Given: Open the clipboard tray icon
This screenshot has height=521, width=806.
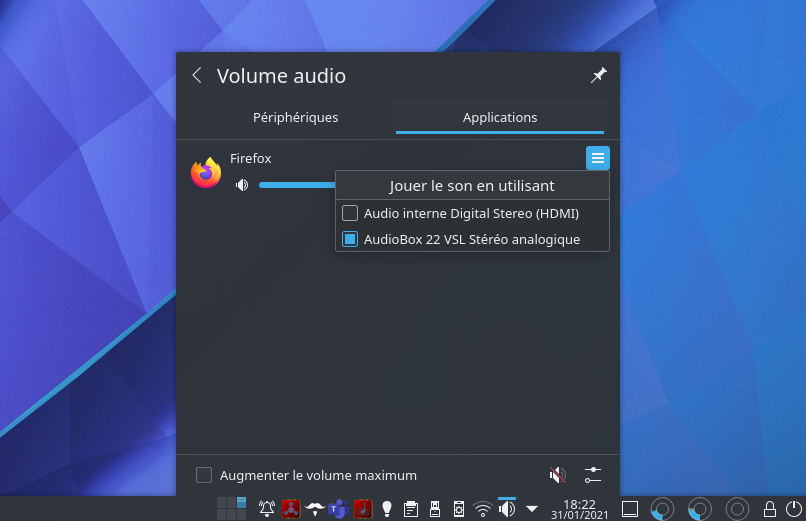Looking at the screenshot, I should pyautogui.click(x=411, y=509).
